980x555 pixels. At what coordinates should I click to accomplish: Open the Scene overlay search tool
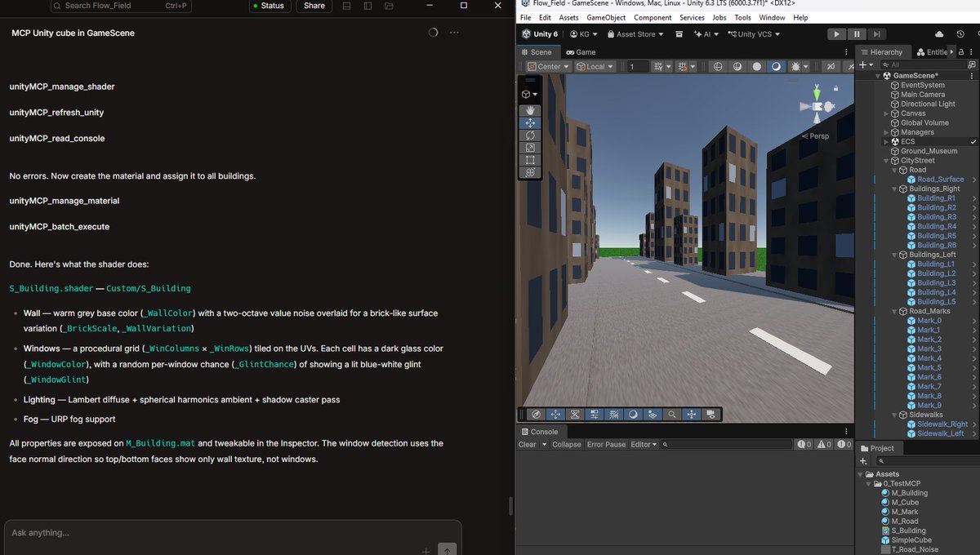[672, 415]
